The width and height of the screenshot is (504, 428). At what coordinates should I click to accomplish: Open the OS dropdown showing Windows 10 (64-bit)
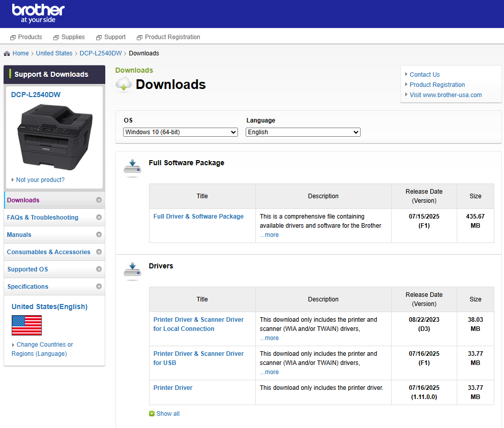180,132
